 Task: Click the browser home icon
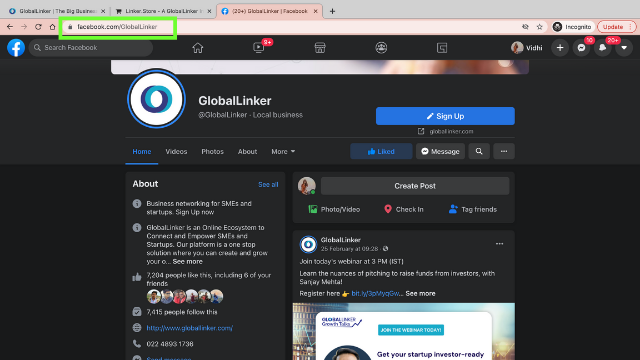pos(52,27)
